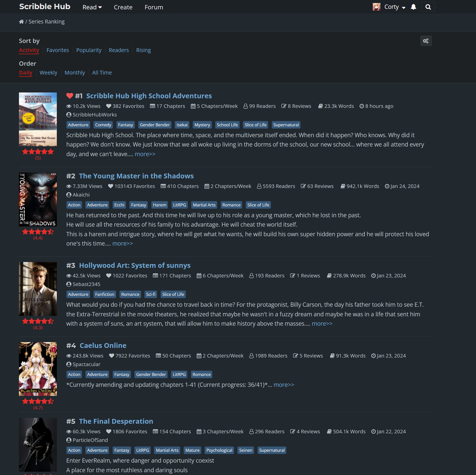Click the red heart beside rank #1

(x=70, y=96)
